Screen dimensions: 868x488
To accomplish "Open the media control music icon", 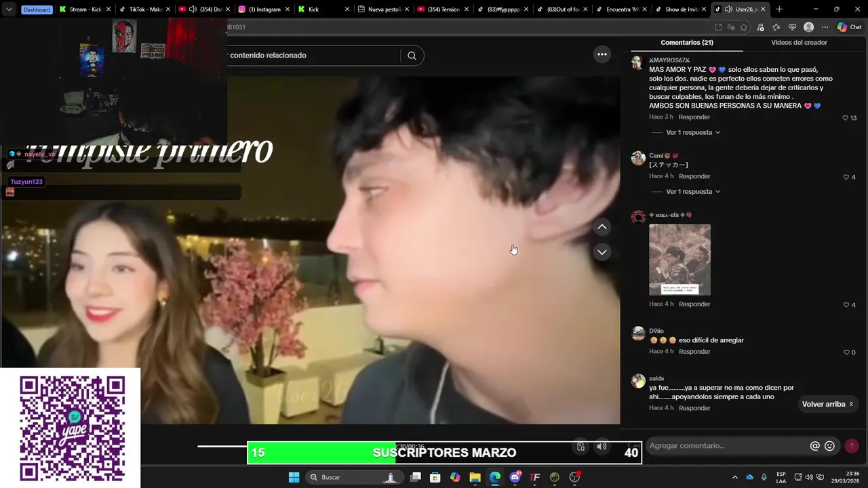I will pos(760,27).
